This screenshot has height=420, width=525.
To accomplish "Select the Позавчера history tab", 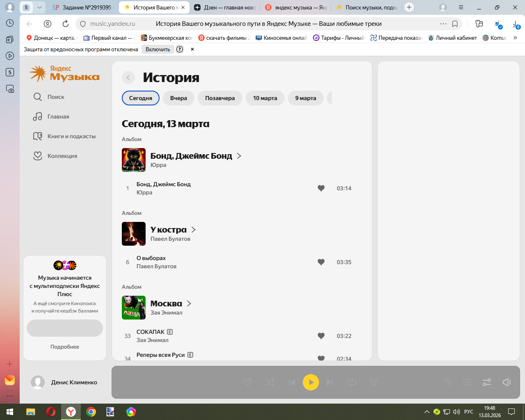I will click(220, 98).
